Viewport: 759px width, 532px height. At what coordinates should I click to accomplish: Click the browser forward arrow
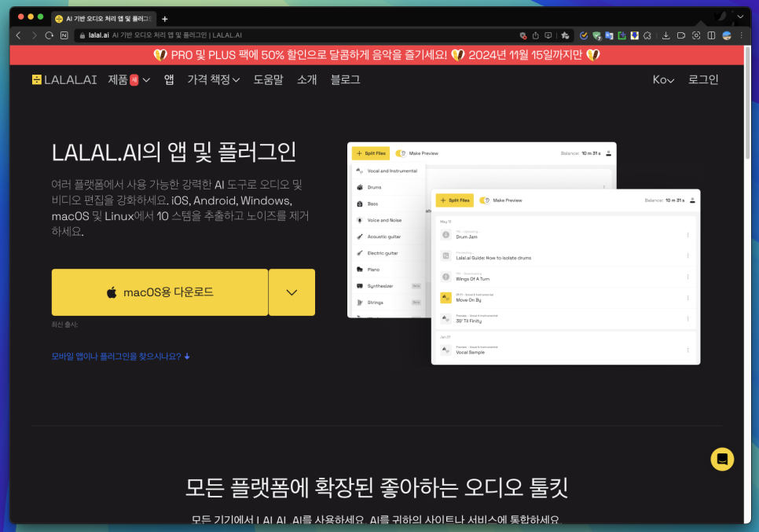coord(34,35)
